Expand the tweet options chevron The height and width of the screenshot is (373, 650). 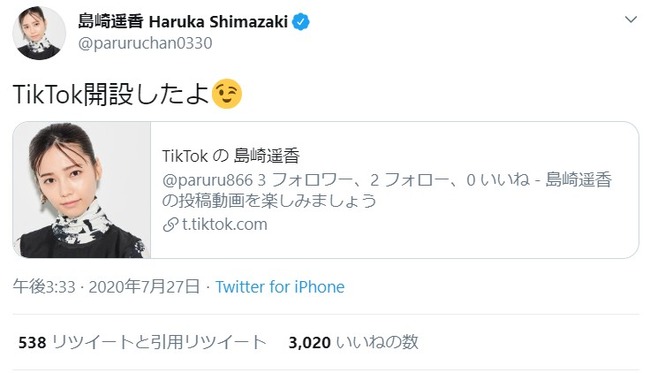click(631, 19)
